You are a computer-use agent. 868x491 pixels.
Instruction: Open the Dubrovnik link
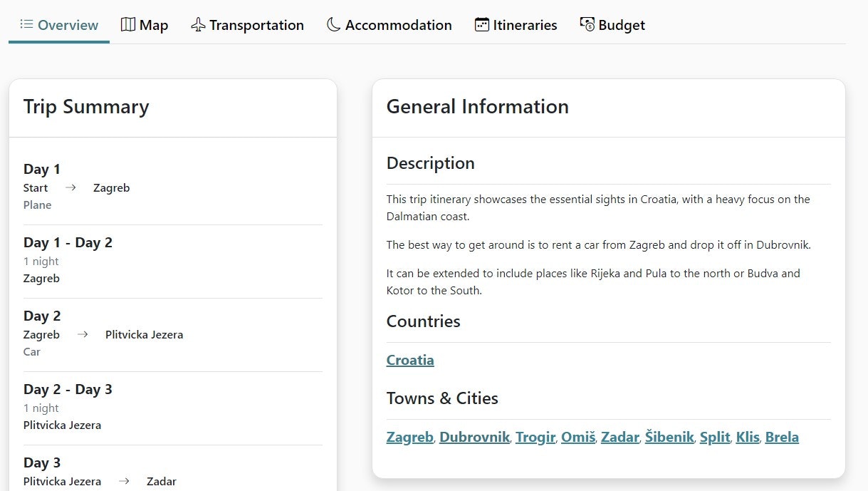coord(474,437)
